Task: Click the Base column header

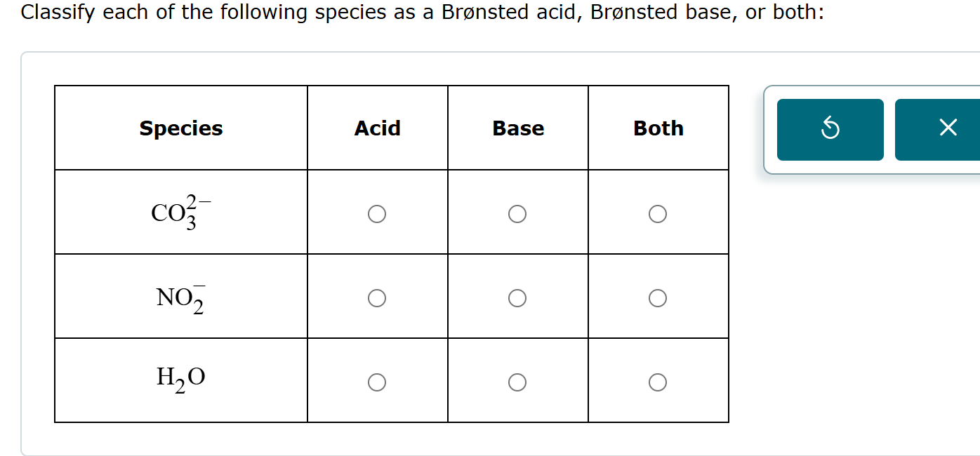Action: 517,128
